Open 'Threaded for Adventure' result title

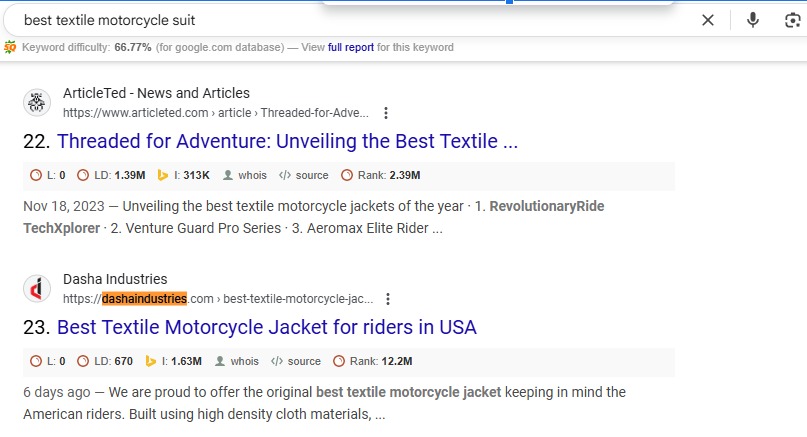287,142
